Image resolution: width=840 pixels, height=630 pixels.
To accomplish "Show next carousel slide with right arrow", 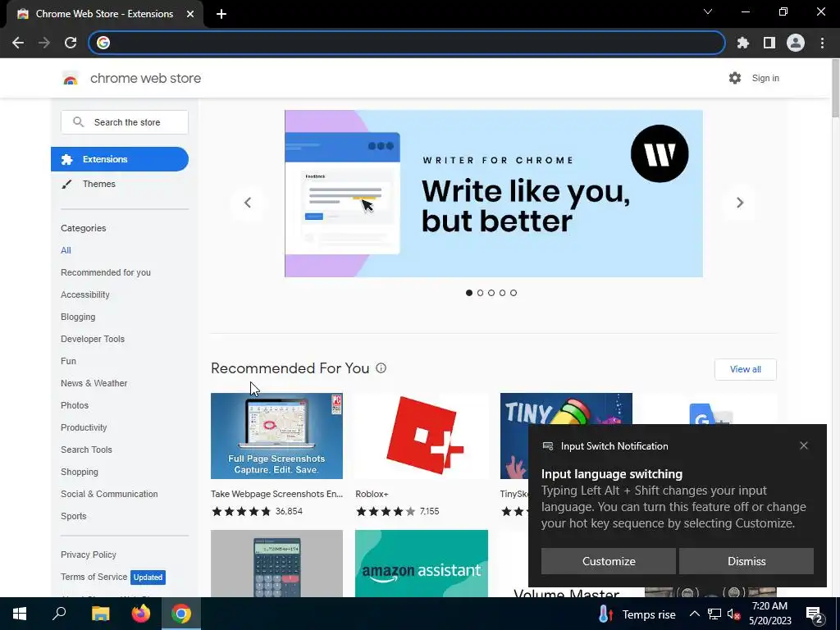I will coord(740,203).
